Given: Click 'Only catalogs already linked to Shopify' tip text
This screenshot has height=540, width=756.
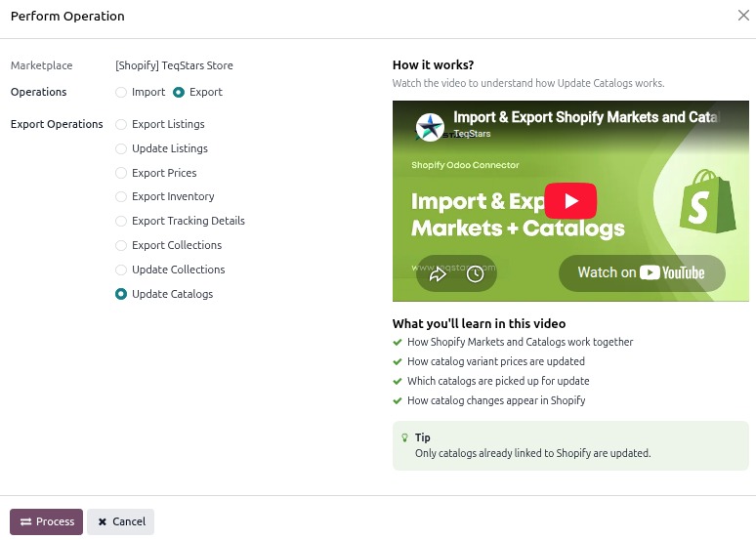Looking at the screenshot, I should click(x=532, y=454).
